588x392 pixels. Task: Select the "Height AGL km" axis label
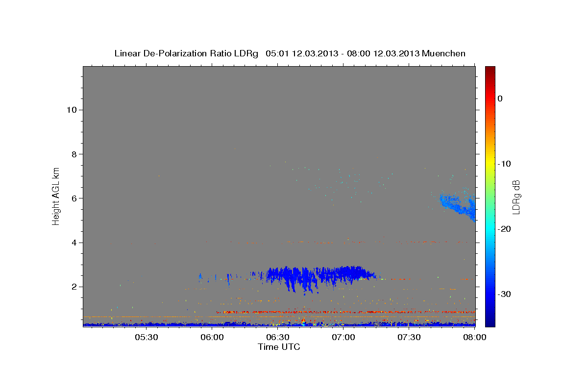click(56, 196)
